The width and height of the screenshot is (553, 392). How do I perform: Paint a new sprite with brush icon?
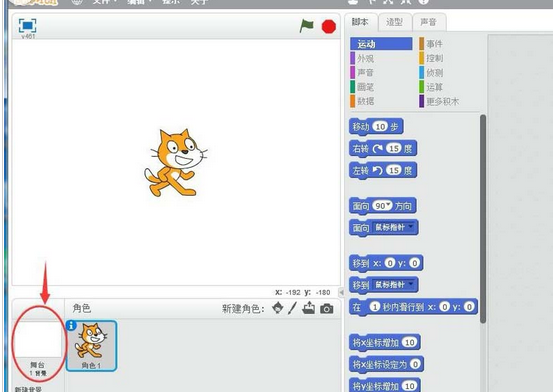292,308
